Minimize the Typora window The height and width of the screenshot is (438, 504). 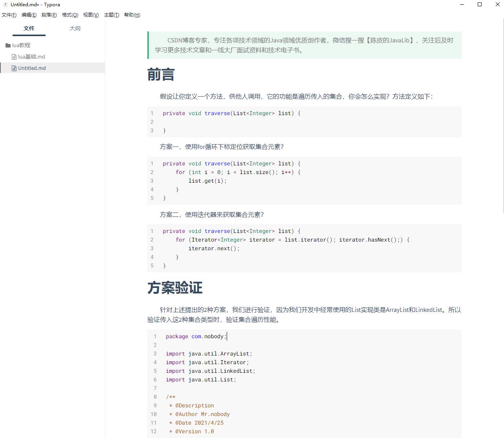462,5
